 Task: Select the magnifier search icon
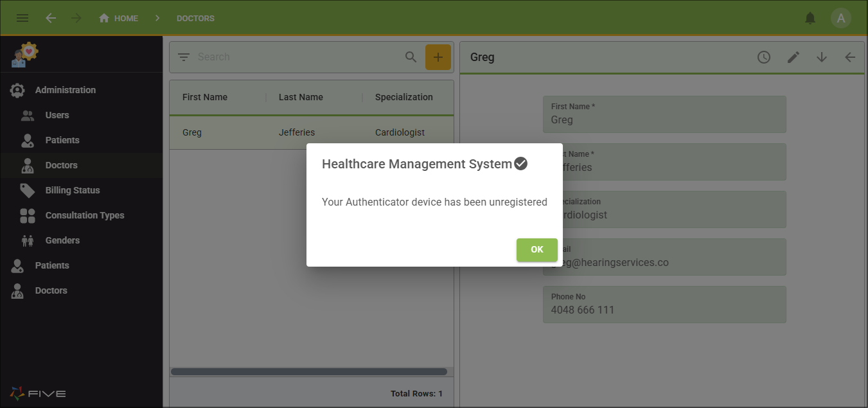tap(411, 57)
